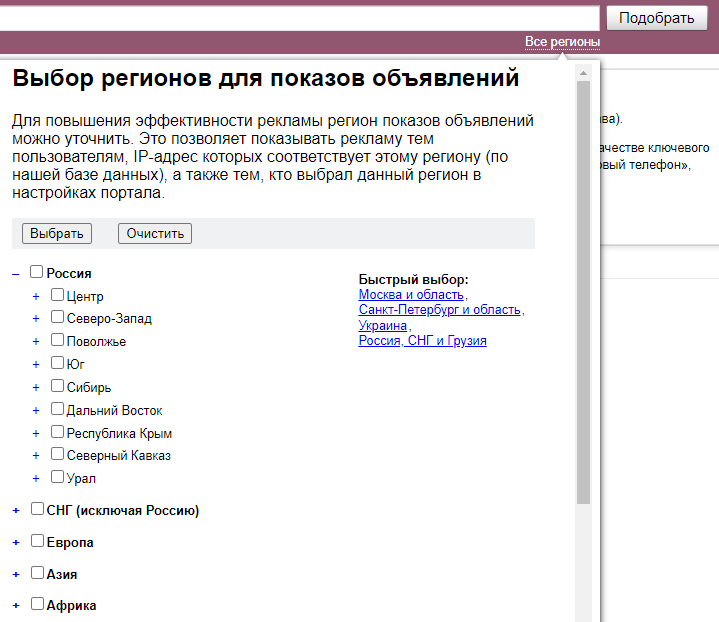Enable the Поволжье checkbox
The width and height of the screenshot is (719, 622).
pos(58,340)
